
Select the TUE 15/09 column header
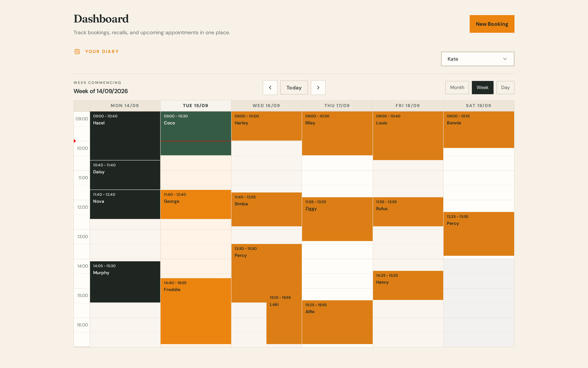196,106
